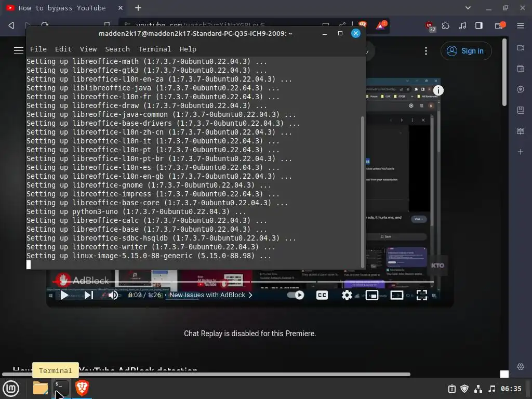
Task: Open the Brave Rewards triangle icon
Action: coord(381,25)
